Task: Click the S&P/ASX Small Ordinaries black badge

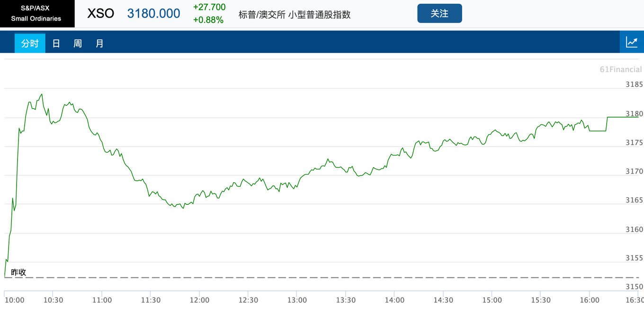Action: coord(37,13)
